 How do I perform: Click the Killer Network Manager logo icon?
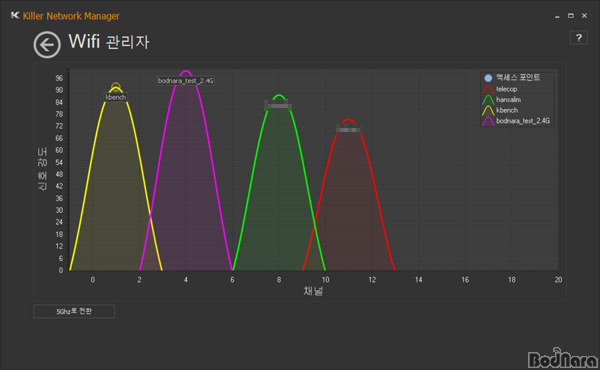[x=15, y=15]
